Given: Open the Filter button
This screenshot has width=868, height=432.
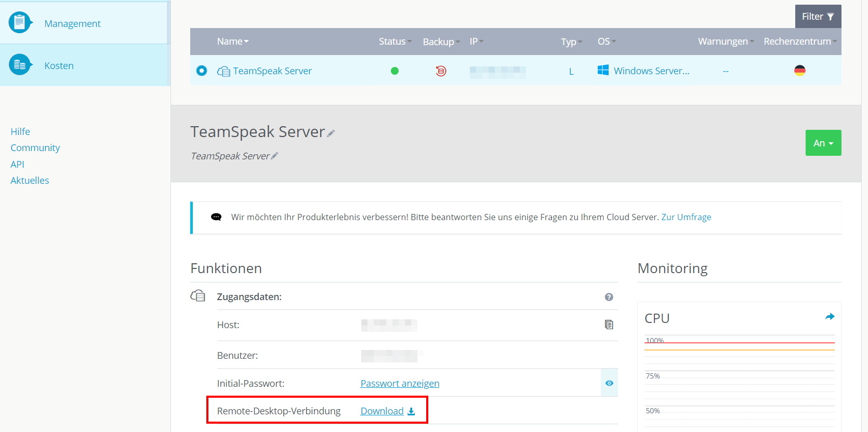Looking at the screenshot, I should [x=818, y=17].
